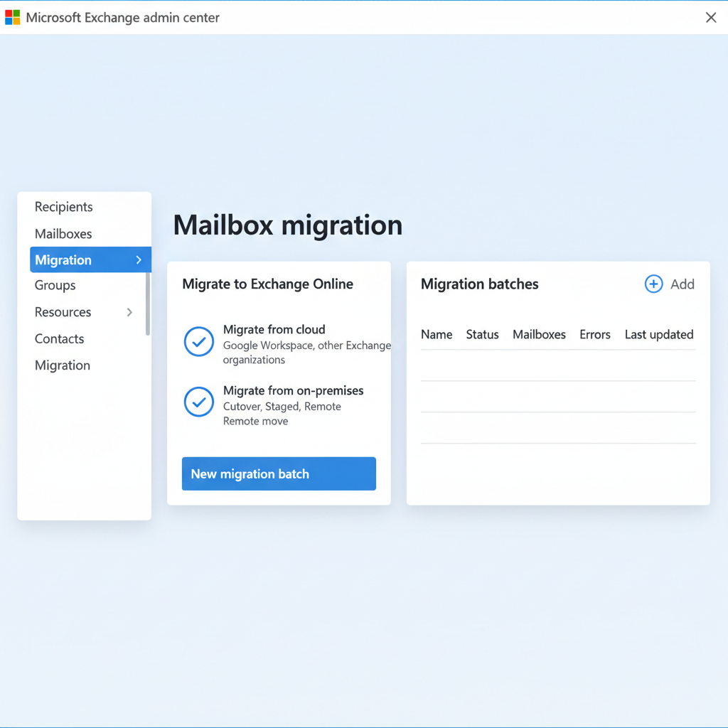
Task: Open Contacts in the sidebar
Action: click(x=60, y=339)
